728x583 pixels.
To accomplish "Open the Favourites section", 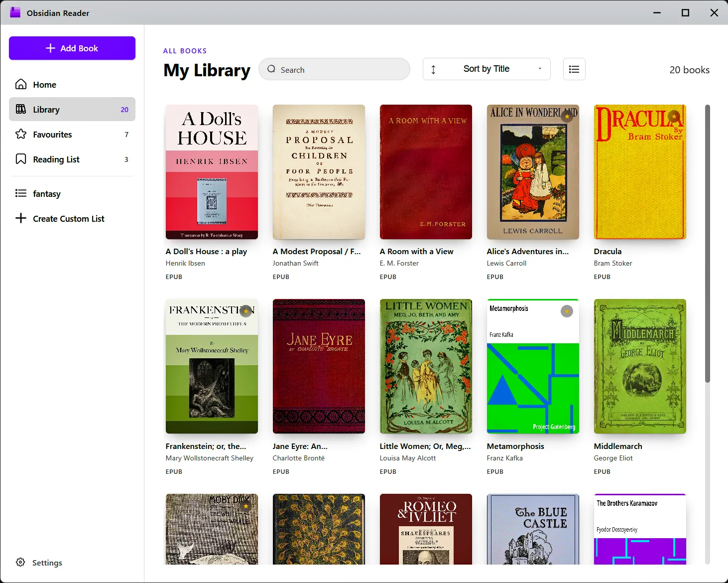I will pyautogui.click(x=72, y=134).
